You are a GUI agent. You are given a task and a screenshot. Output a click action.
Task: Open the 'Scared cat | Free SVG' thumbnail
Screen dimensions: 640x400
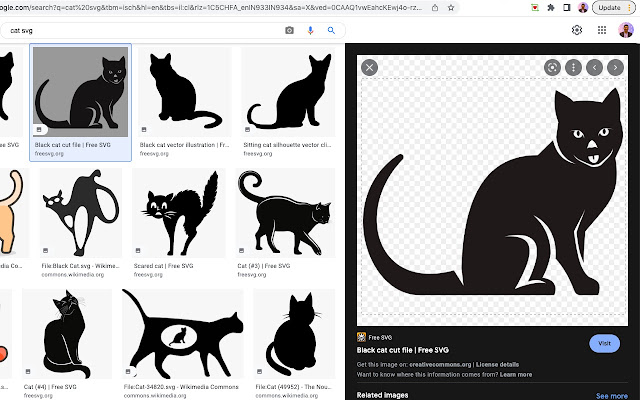coord(178,213)
